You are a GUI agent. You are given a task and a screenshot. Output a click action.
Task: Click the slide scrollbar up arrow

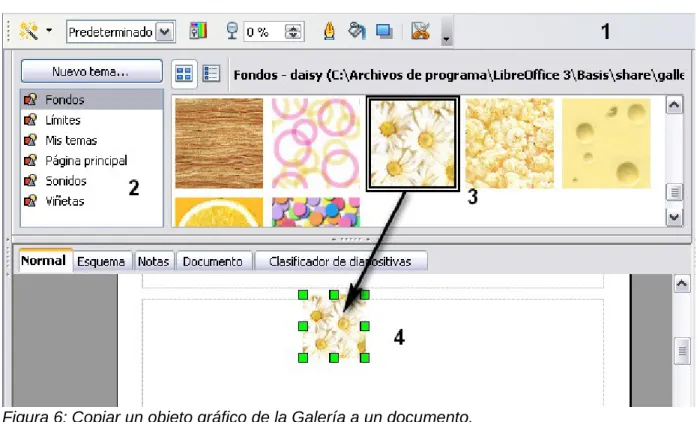(x=682, y=284)
